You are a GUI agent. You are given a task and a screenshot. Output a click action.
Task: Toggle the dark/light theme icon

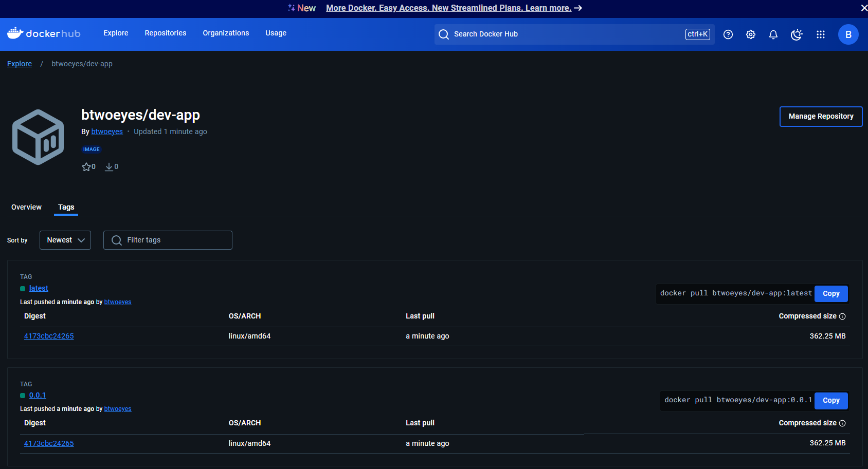(x=797, y=34)
